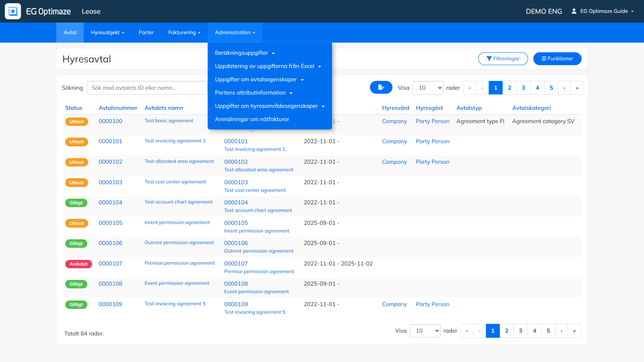Expand Partens attributinformation submenu

[254, 93]
